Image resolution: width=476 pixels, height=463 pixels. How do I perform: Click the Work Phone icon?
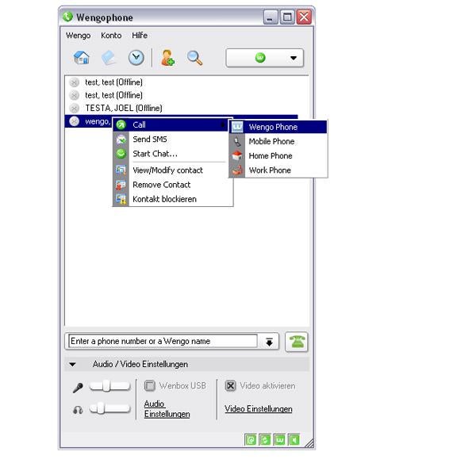click(237, 170)
